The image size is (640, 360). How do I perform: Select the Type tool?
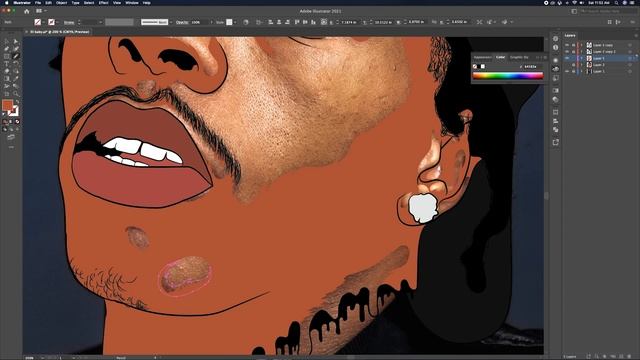click(x=7, y=64)
